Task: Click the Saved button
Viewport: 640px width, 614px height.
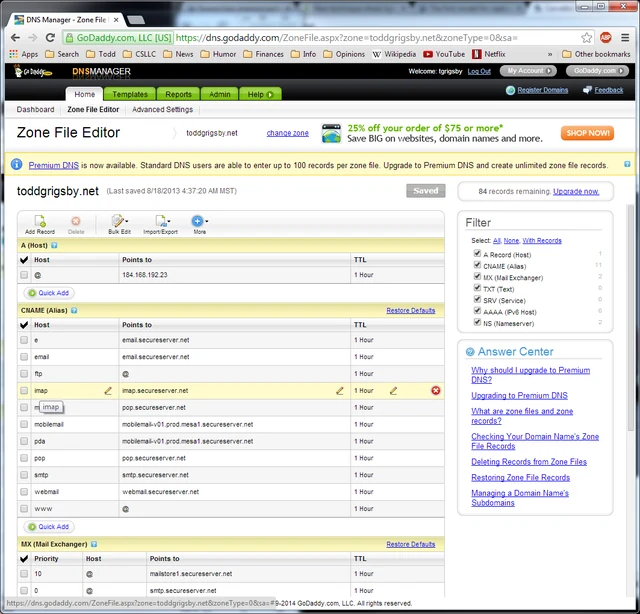Action: click(x=426, y=191)
